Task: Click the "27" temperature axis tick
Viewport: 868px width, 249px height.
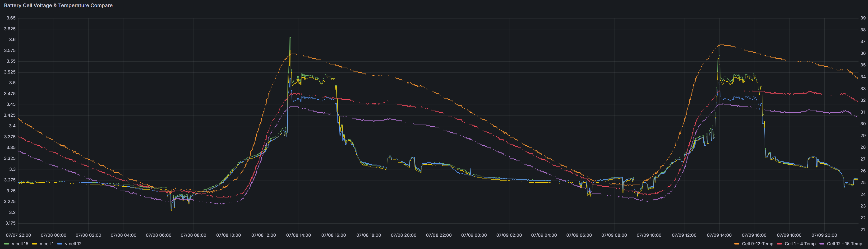Action: pos(863,159)
